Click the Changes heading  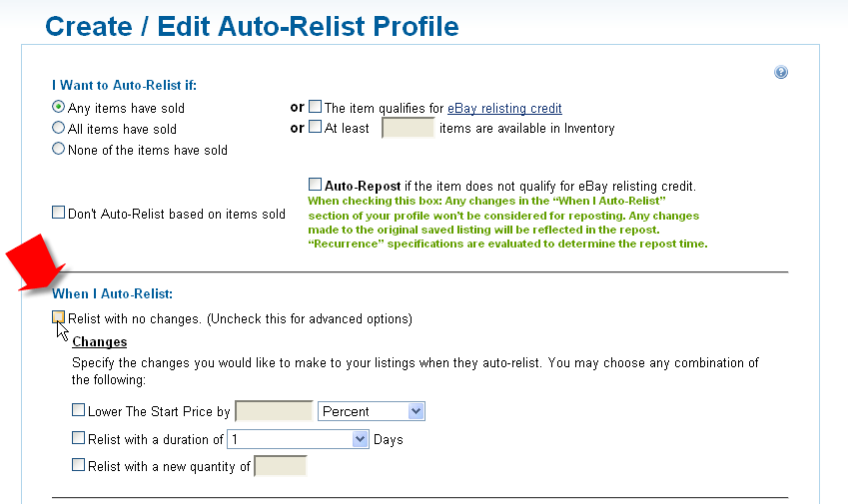[x=100, y=342]
